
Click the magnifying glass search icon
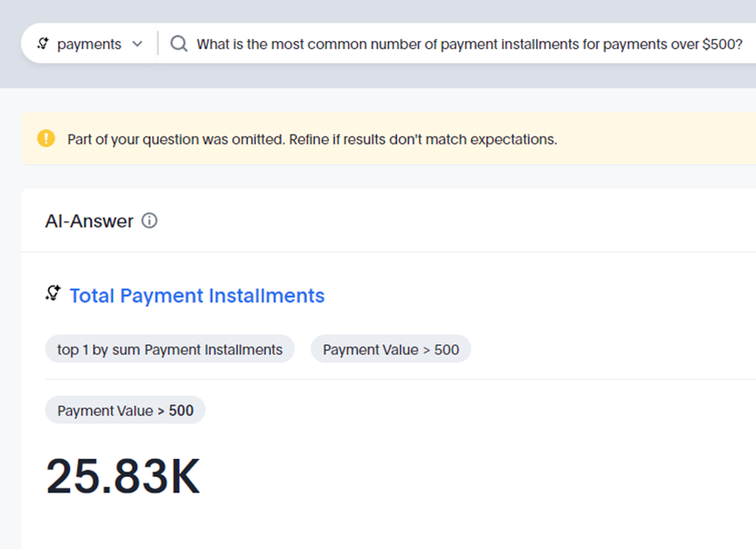(179, 44)
